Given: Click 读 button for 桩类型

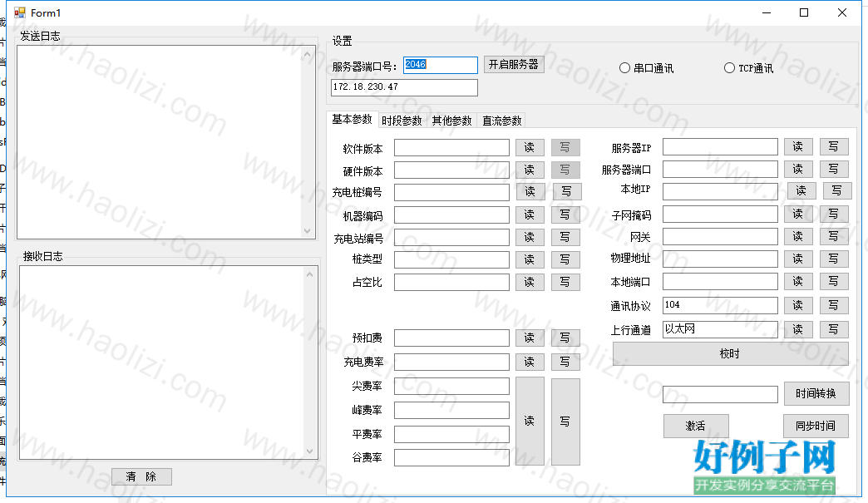Looking at the screenshot, I should 530,259.
